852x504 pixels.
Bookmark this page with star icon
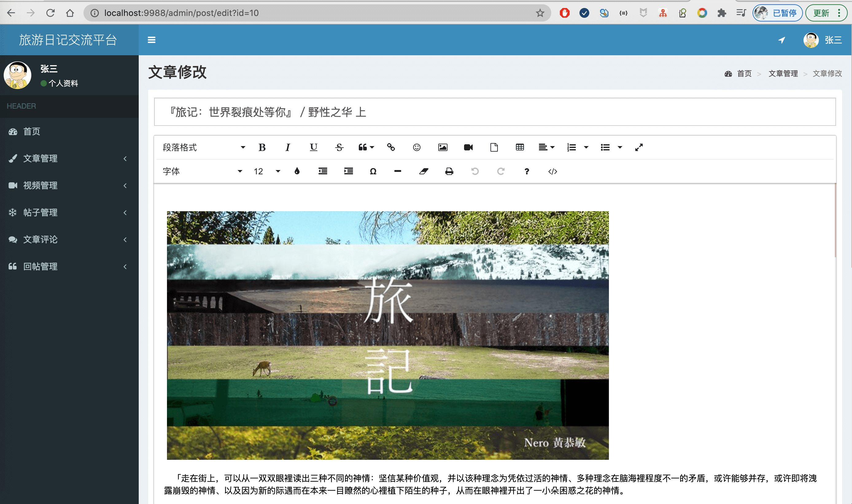[540, 13]
